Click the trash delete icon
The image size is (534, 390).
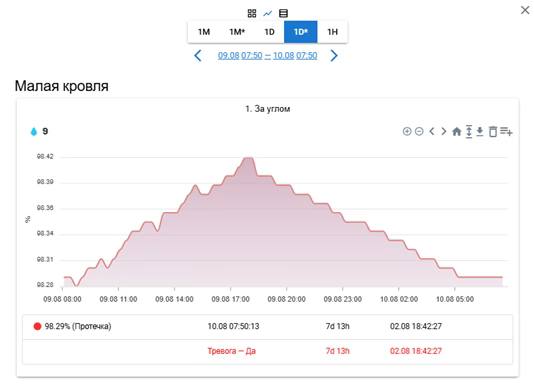(493, 131)
